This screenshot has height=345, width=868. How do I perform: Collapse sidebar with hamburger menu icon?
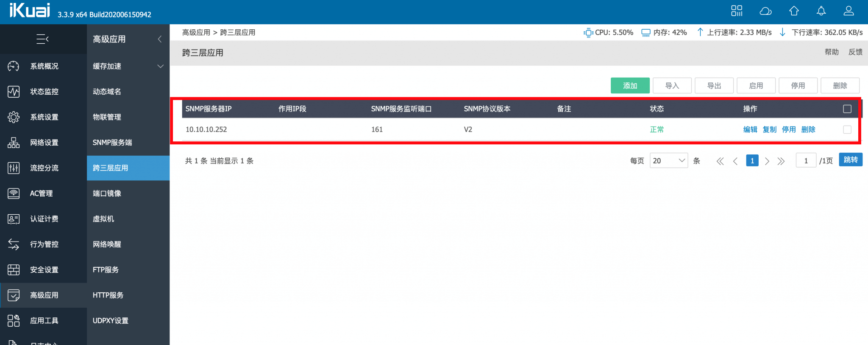pyautogui.click(x=42, y=39)
